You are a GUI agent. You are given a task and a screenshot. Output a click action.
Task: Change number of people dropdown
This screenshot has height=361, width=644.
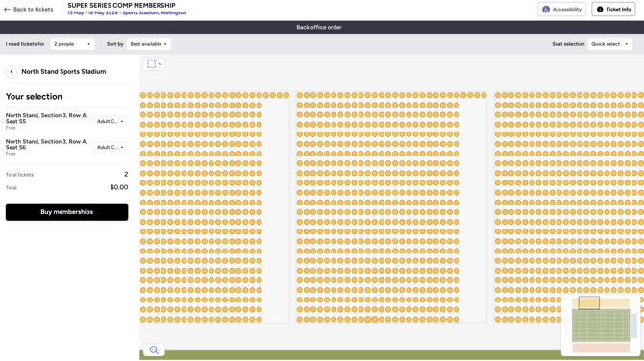point(72,44)
